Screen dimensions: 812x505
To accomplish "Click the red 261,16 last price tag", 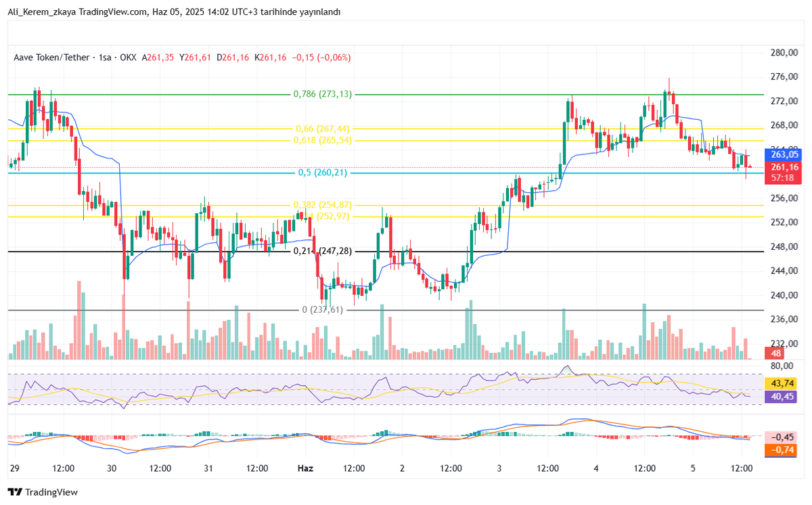I will click(784, 167).
